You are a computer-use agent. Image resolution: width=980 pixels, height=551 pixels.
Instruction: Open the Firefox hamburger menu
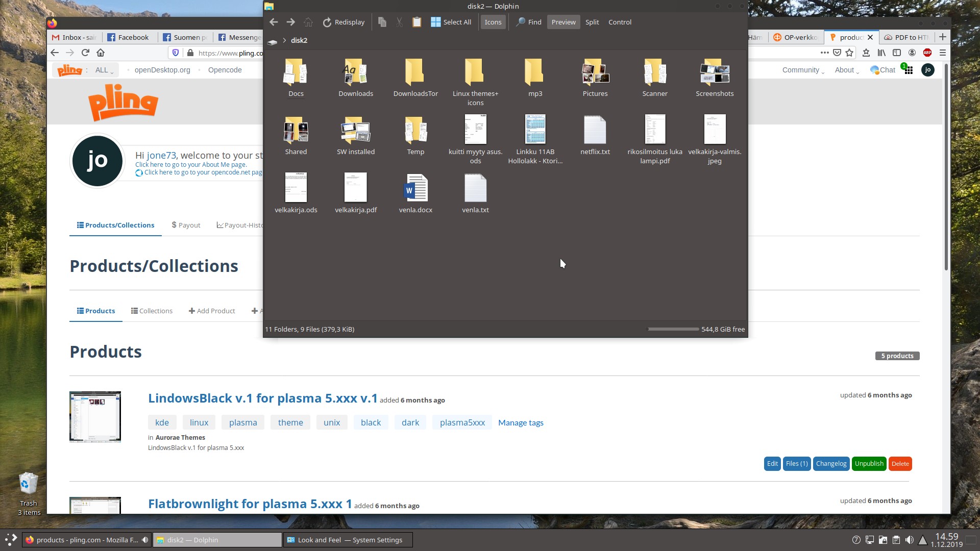click(x=943, y=53)
